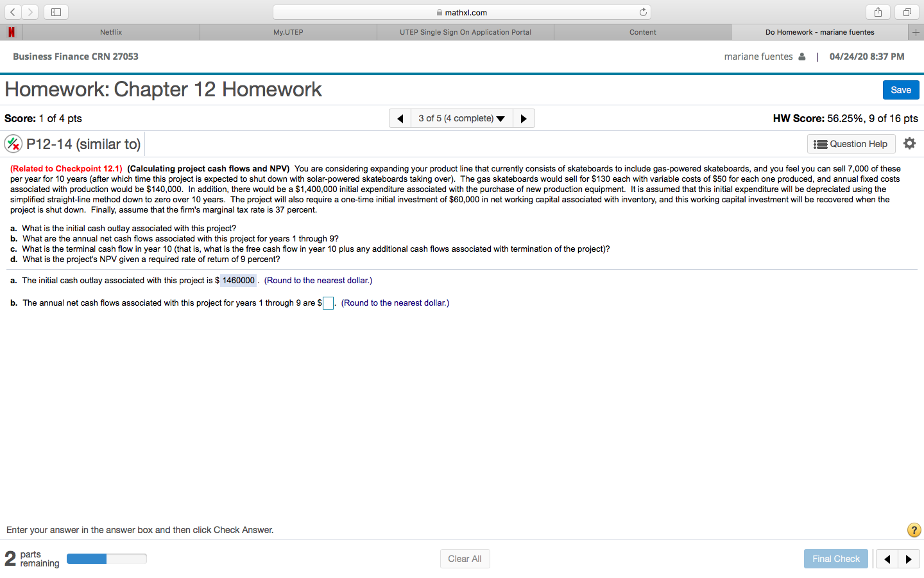Click the yellow help question mark icon
The image size is (924, 578).
click(914, 530)
